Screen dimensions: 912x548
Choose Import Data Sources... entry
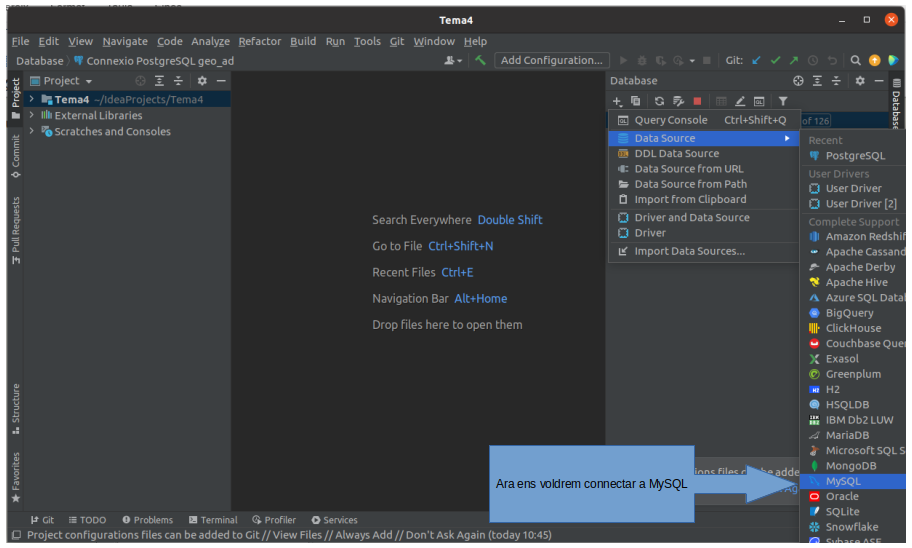[704, 251]
